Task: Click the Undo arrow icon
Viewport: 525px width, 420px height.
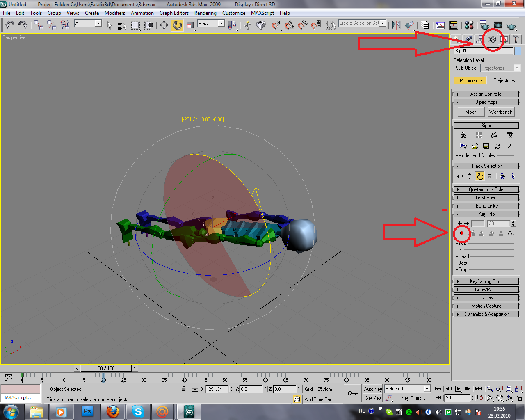Action: [10, 25]
